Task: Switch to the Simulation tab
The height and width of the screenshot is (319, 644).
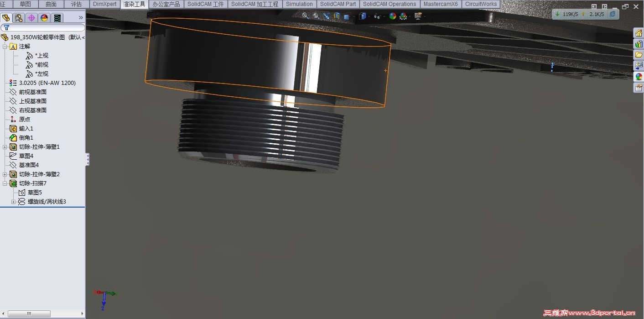Action: pos(299,4)
